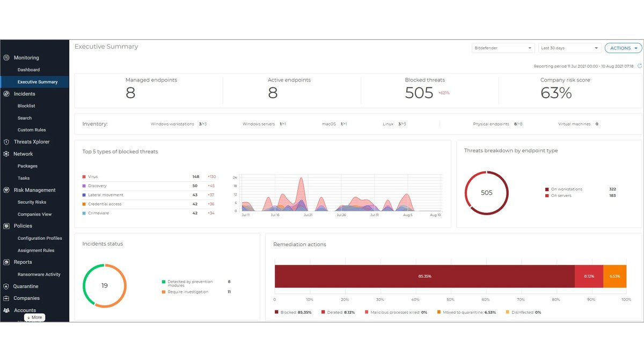This screenshot has height=362, width=644.
Task: Open Threats Xplorer section
Action: [x=32, y=142]
